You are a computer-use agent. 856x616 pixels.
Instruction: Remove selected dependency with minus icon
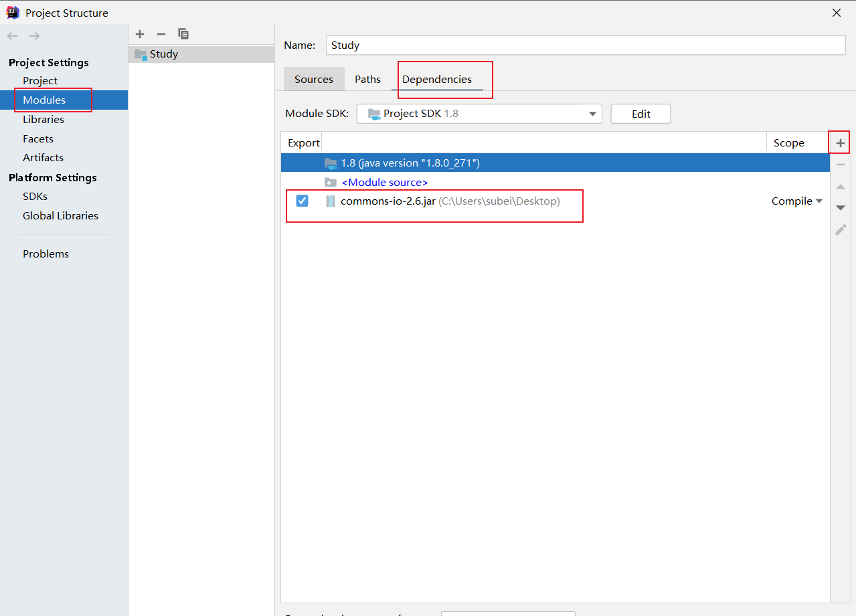(x=841, y=165)
